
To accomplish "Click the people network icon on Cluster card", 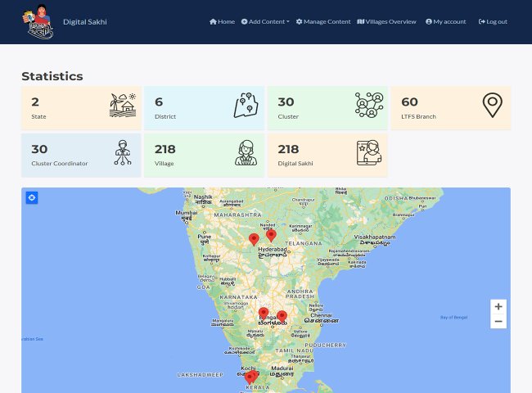I will click(x=369, y=105).
